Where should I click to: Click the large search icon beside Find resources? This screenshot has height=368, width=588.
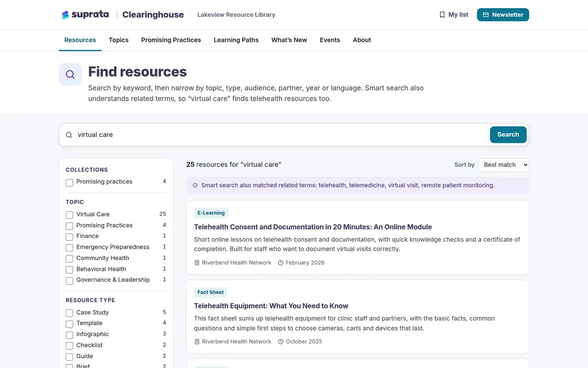(70, 75)
